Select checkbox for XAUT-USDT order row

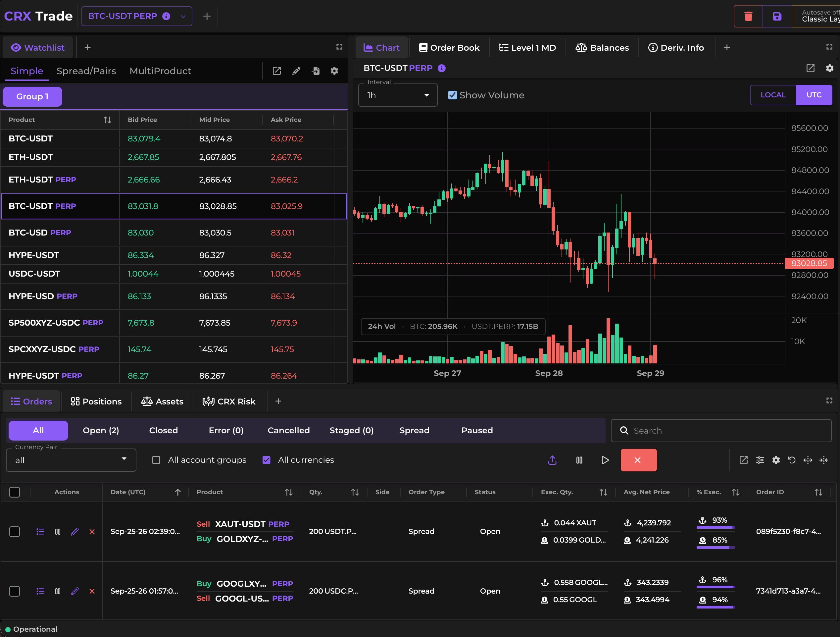(15, 531)
